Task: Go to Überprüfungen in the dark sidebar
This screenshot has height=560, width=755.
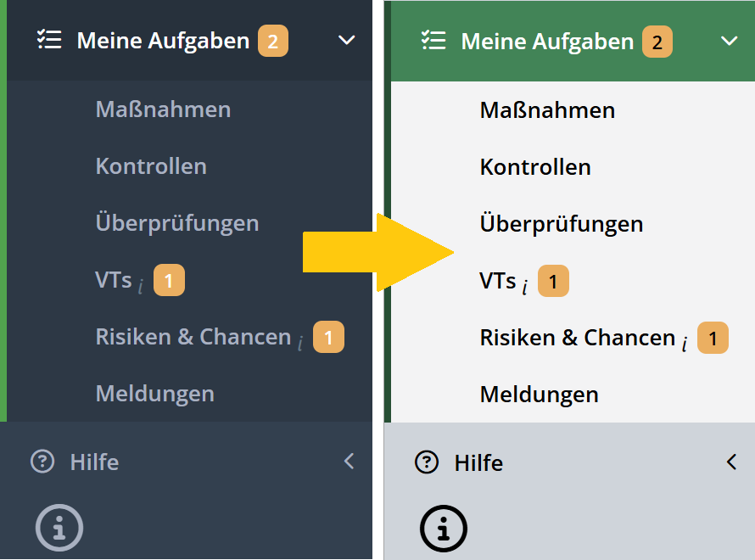Action: click(176, 223)
